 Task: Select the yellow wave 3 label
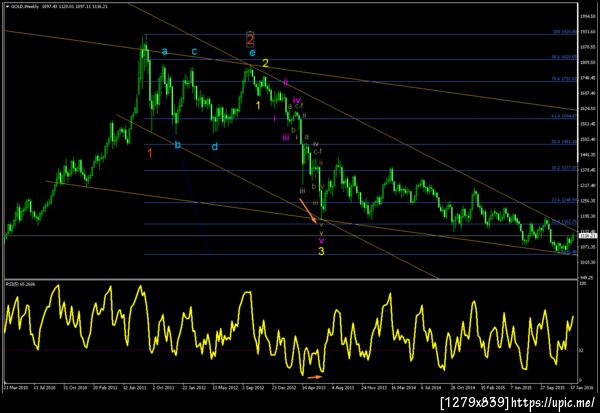point(321,251)
